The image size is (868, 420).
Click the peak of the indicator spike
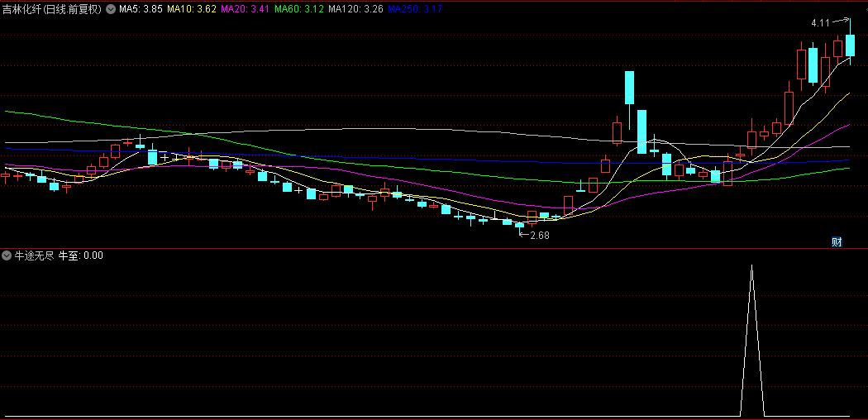point(751,266)
